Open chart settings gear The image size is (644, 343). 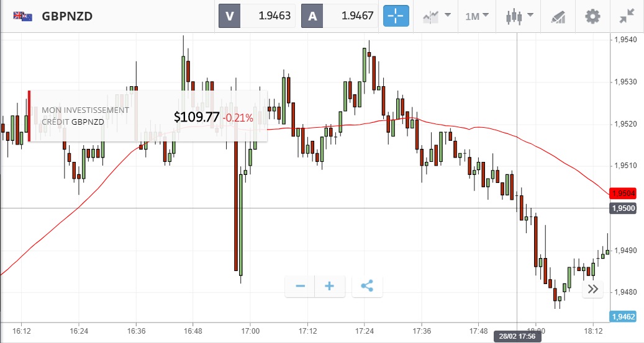(593, 16)
